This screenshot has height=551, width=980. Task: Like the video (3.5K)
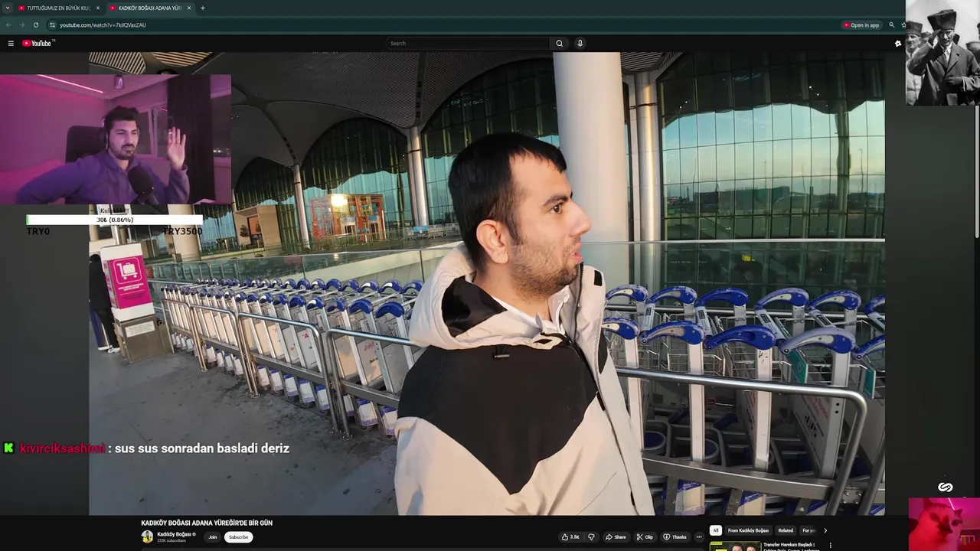[x=570, y=537]
